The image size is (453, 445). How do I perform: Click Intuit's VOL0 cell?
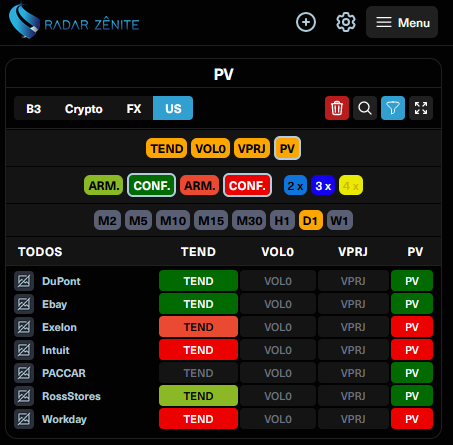point(278,350)
